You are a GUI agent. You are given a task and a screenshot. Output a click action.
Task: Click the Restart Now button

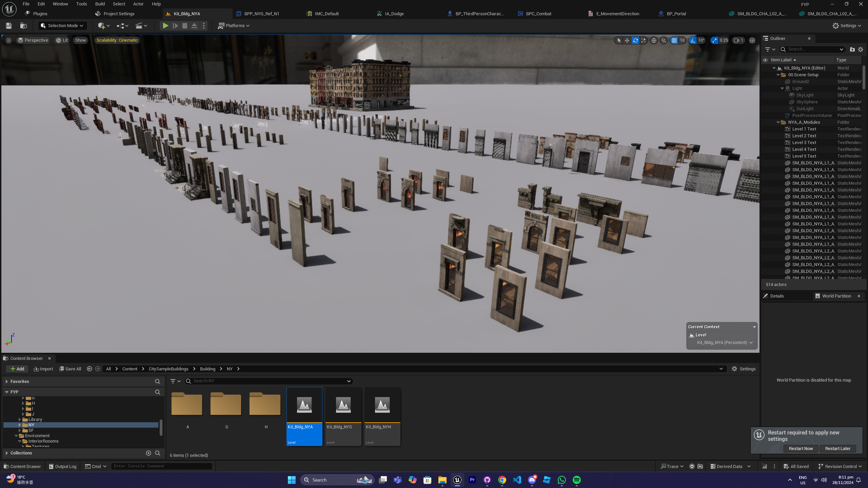(801, 448)
